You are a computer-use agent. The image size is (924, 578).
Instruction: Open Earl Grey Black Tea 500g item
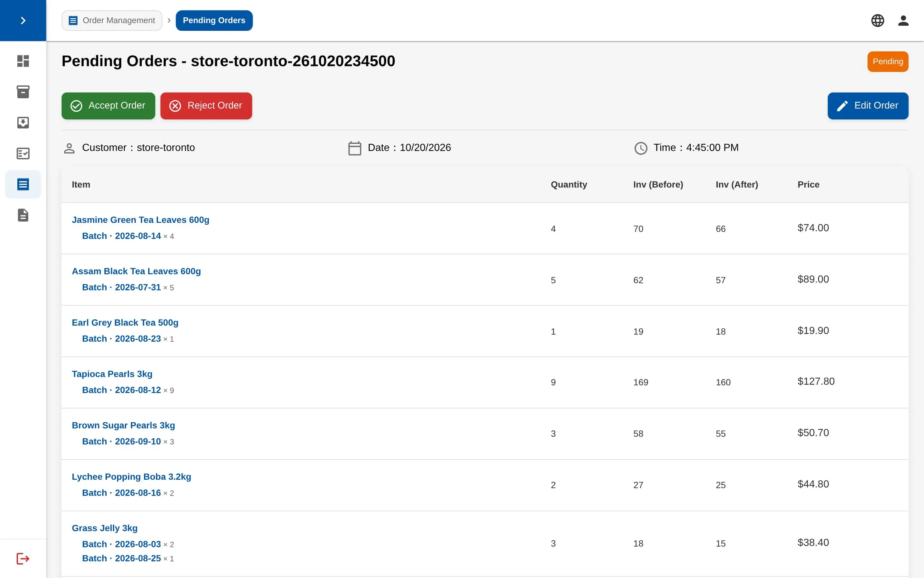click(x=125, y=323)
